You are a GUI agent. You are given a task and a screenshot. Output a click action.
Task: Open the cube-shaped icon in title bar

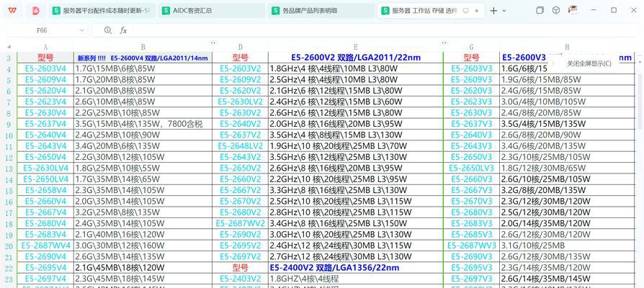pyautogui.click(x=555, y=10)
